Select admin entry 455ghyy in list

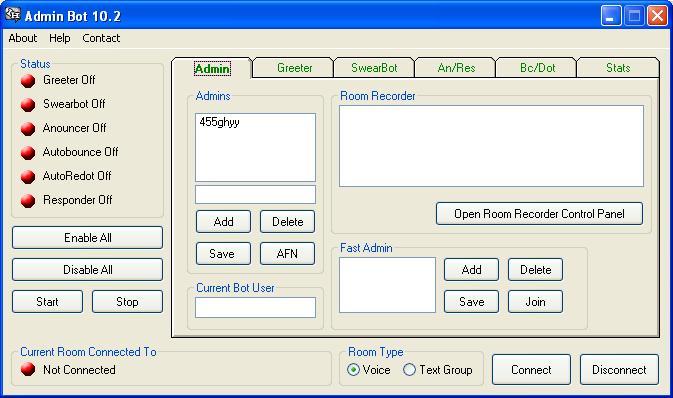pos(219,122)
